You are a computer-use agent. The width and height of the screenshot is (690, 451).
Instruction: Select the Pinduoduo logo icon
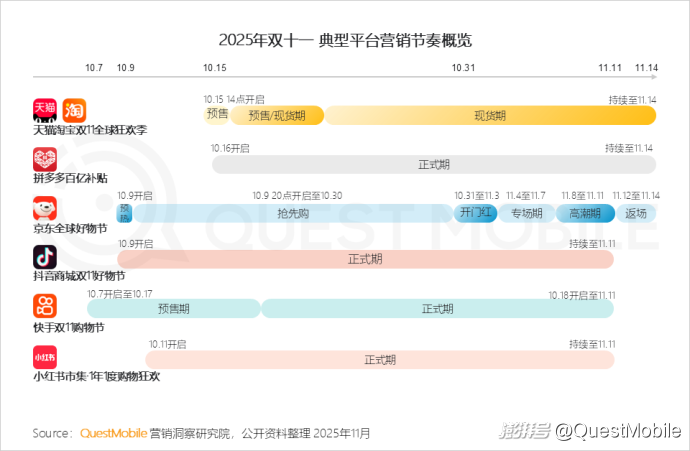[x=45, y=158]
